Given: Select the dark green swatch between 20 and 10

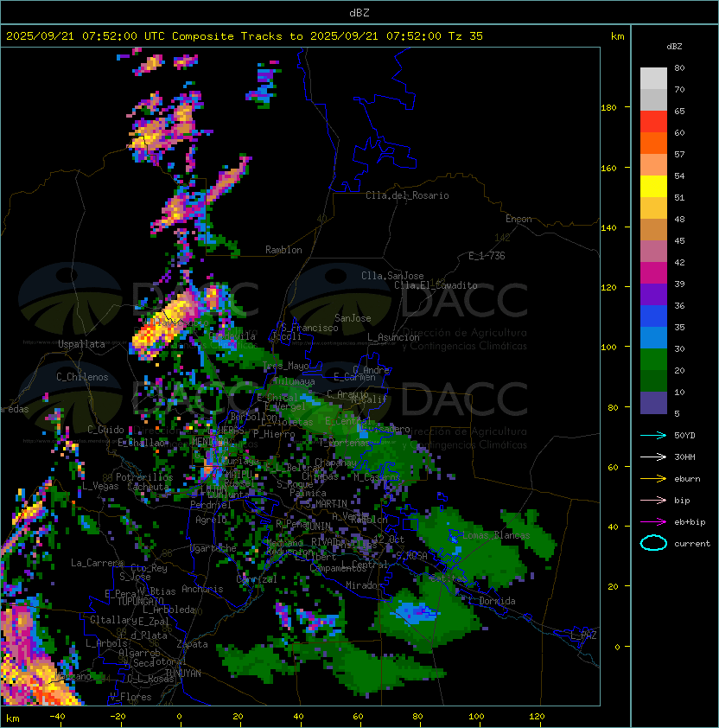Looking at the screenshot, I should (653, 381).
